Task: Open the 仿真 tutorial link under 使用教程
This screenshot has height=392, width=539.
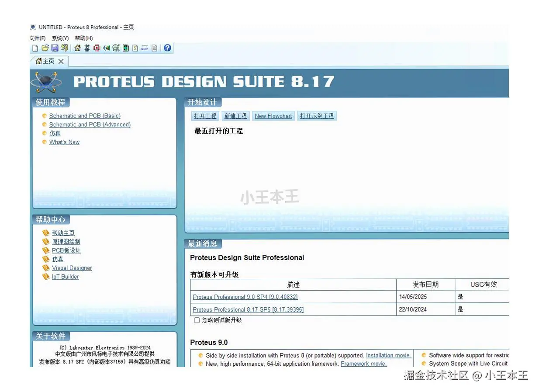Action: coord(55,133)
